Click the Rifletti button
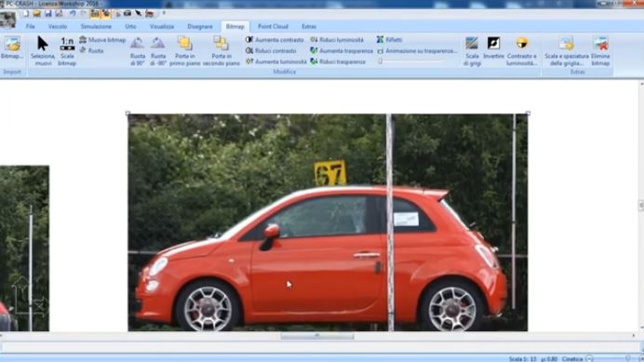Viewport: 644px width, 362px height. [389, 40]
